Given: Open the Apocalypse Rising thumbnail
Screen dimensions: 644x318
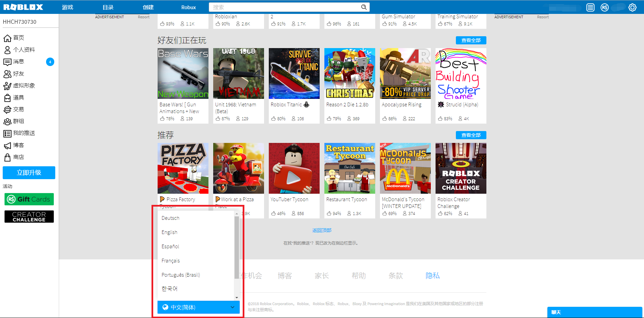Looking at the screenshot, I should tap(405, 73).
